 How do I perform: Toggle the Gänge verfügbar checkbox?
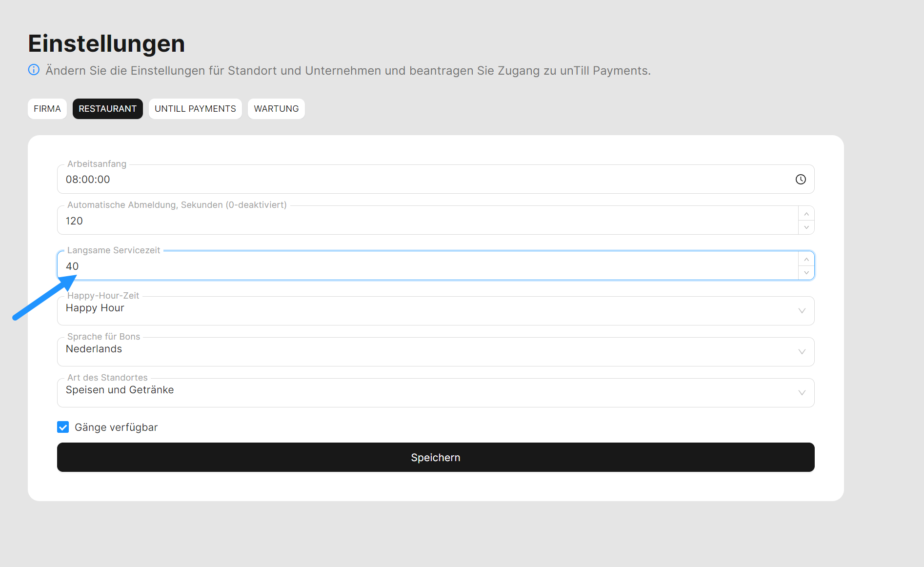tap(63, 427)
